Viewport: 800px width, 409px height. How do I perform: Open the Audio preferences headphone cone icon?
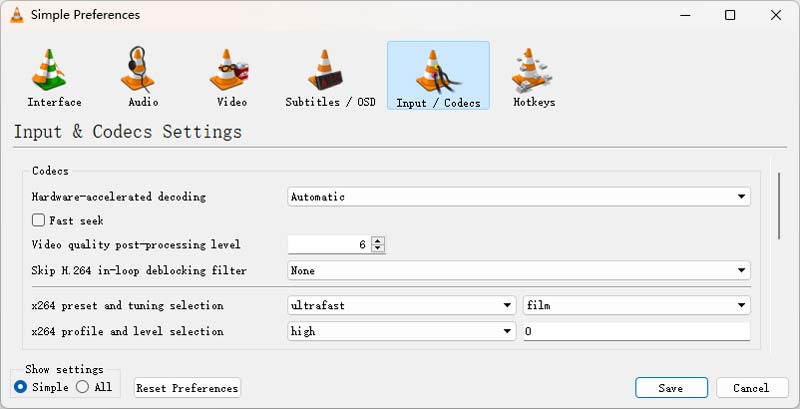pos(137,69)
